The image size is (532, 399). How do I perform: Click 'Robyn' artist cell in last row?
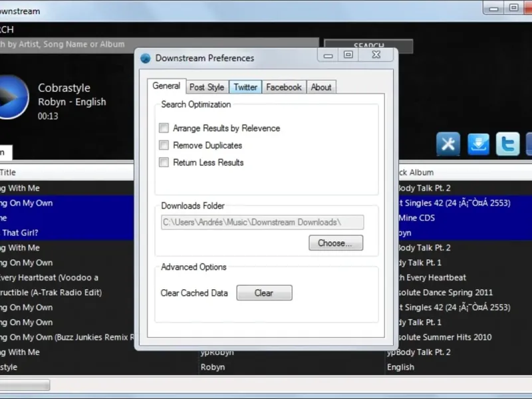tap(213, 367)
